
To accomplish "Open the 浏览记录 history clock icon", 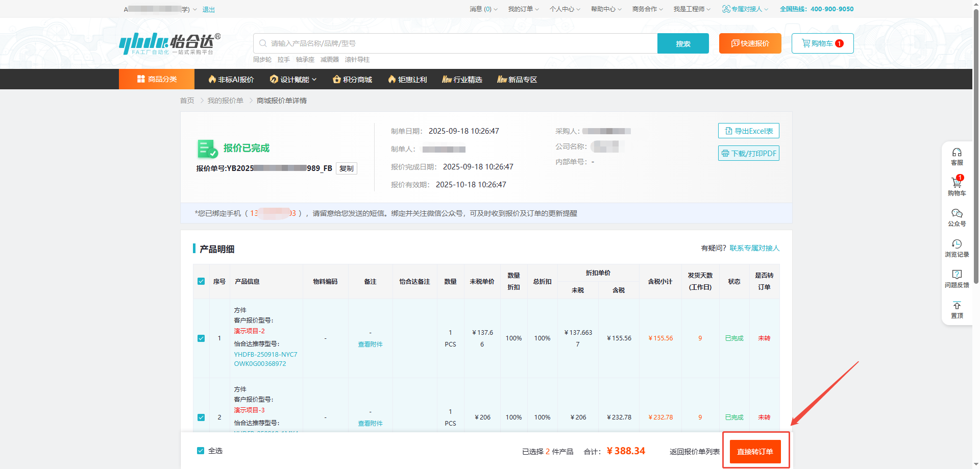I will (957, 244).
